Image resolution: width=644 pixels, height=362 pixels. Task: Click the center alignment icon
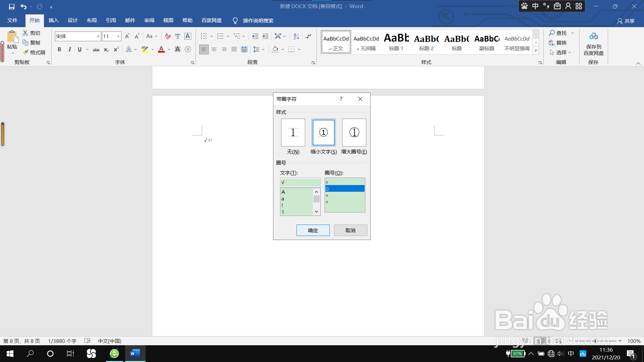click(214, 50)
